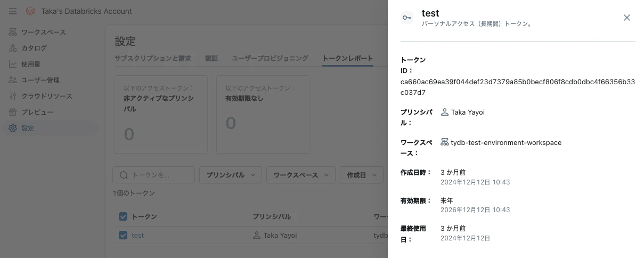Click the person icon in the table's test row
The height and width of the screenshot is (258, 644).
257,235
